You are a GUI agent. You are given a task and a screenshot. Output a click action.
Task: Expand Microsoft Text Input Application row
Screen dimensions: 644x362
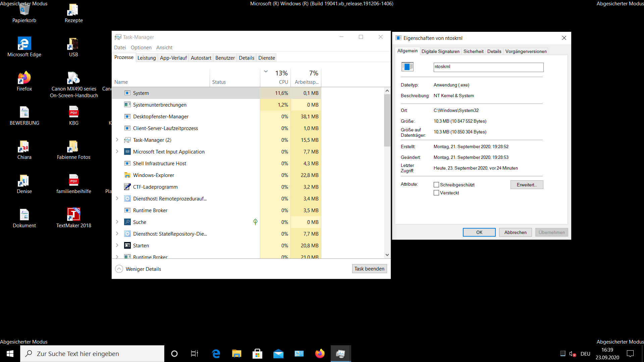117,152
